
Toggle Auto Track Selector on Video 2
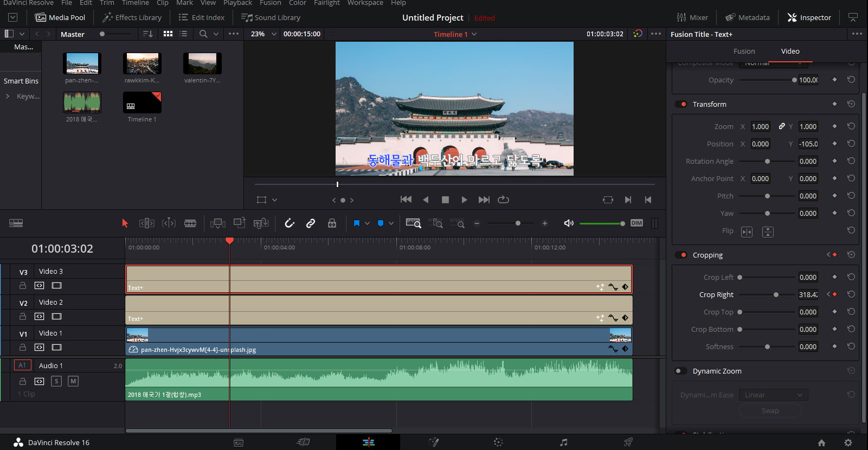(x=39, y=316)
